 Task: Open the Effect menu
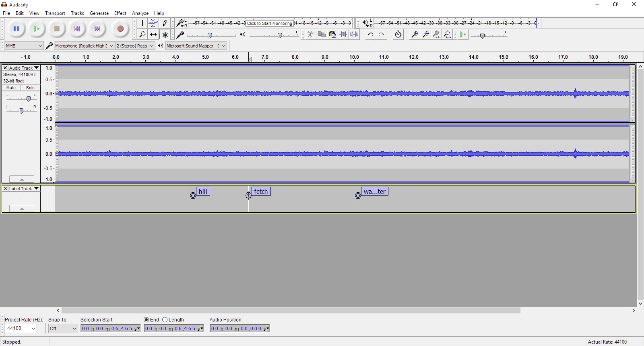pos(120,13)
